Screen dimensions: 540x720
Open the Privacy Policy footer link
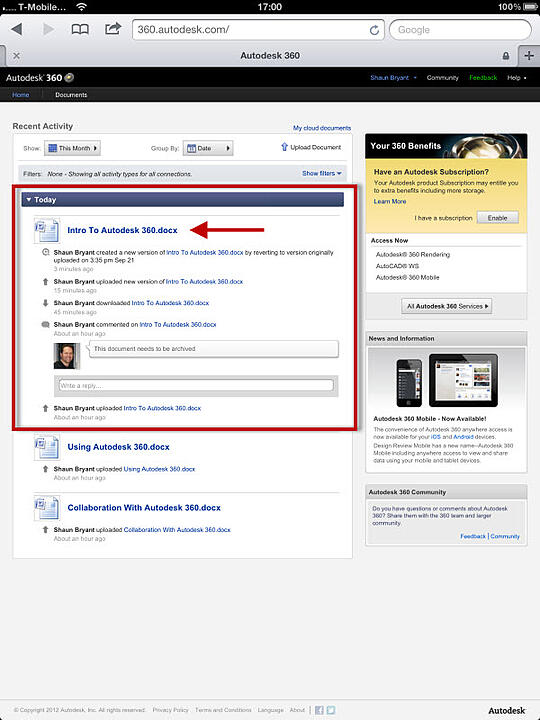170,710
